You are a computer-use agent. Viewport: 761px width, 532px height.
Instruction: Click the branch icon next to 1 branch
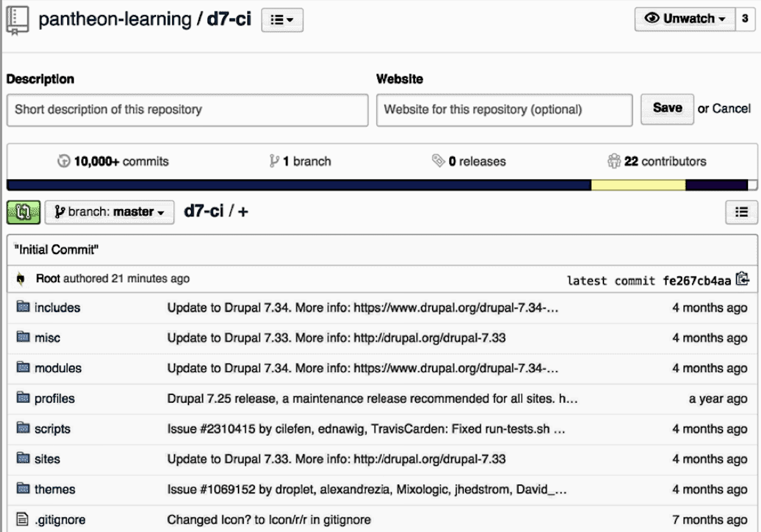click(274, 161)
